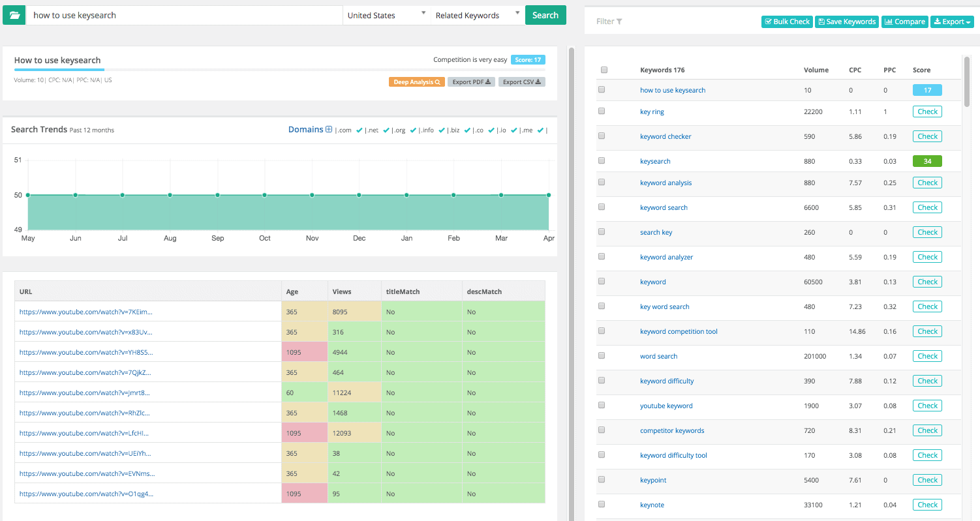Click Check for 'keyword search'
980x521 pixels.
coord(927,207)
